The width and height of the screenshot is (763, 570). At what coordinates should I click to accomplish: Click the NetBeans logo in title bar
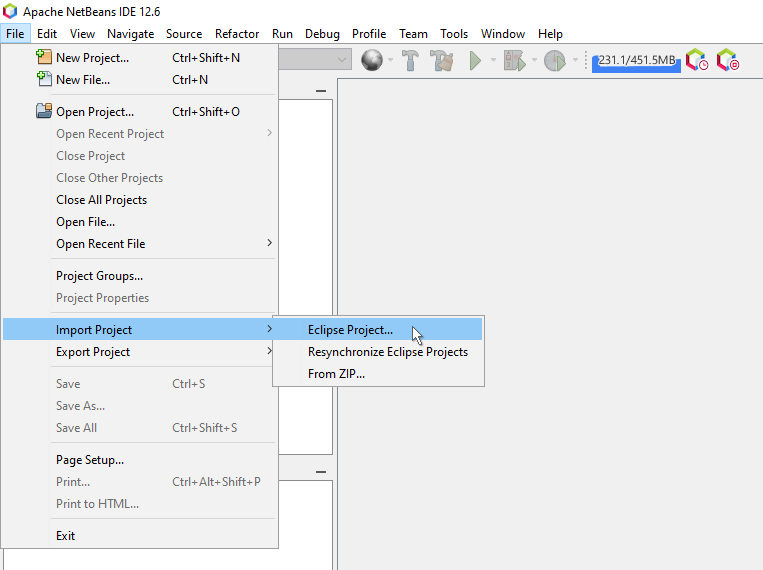10,11
